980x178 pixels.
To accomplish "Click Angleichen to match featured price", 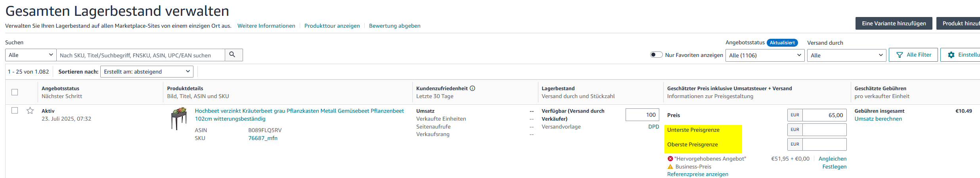I will pyautogui.click(x=832, y=159).
